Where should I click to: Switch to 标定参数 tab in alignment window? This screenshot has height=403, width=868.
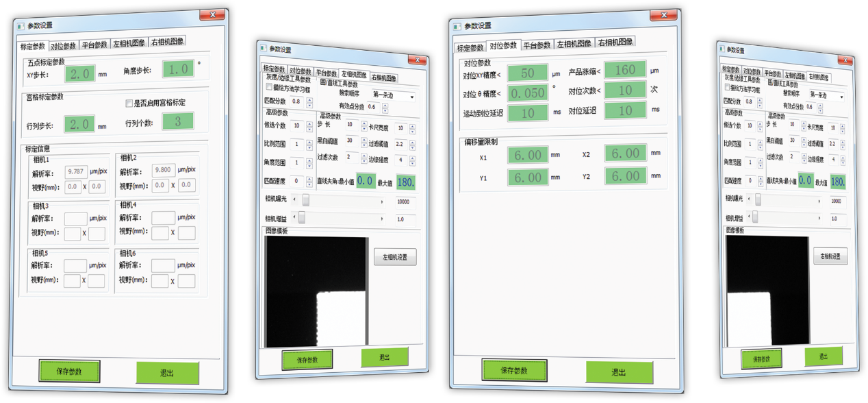(470, 48)
